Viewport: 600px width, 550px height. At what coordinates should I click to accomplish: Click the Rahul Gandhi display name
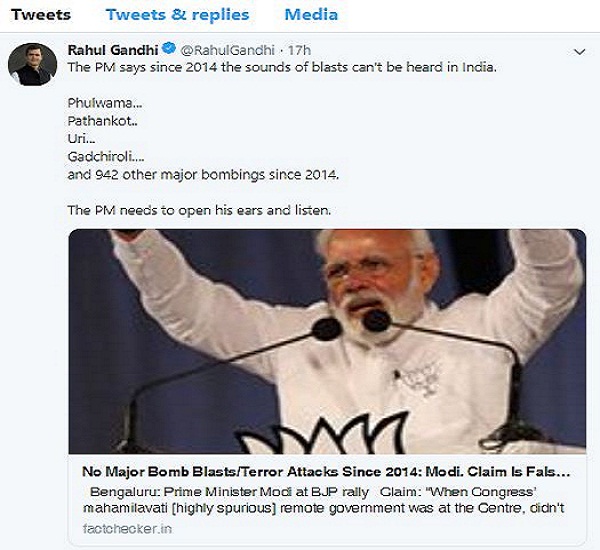(113, 48)
